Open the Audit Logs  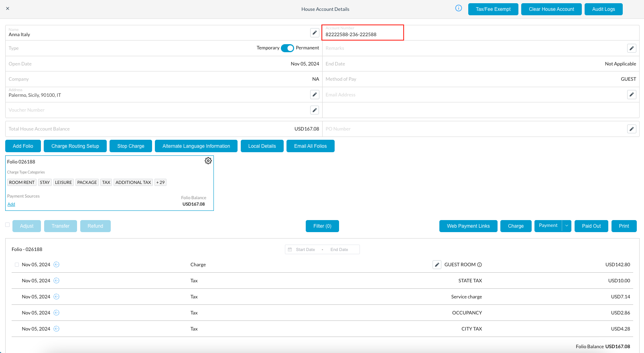tap(603, 9)
